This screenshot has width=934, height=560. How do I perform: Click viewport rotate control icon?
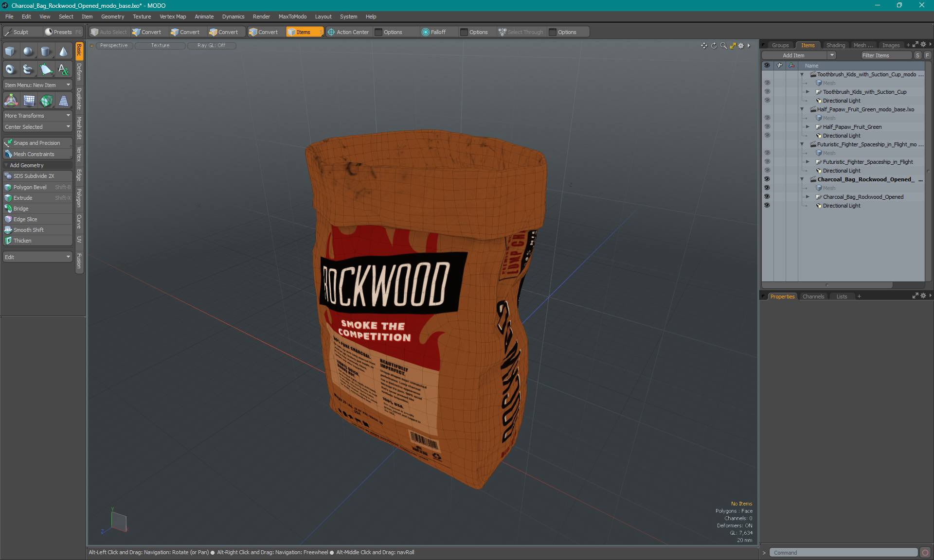click(714, 46)
